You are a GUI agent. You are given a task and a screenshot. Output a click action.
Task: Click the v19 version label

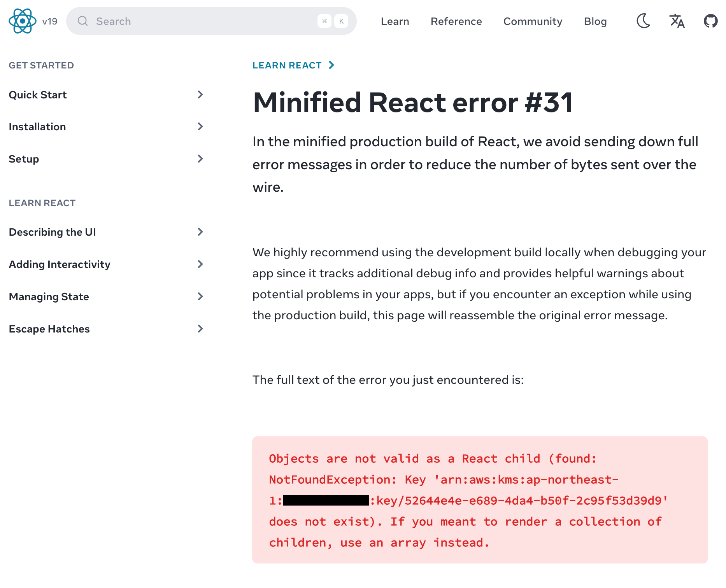pos(50,21)
